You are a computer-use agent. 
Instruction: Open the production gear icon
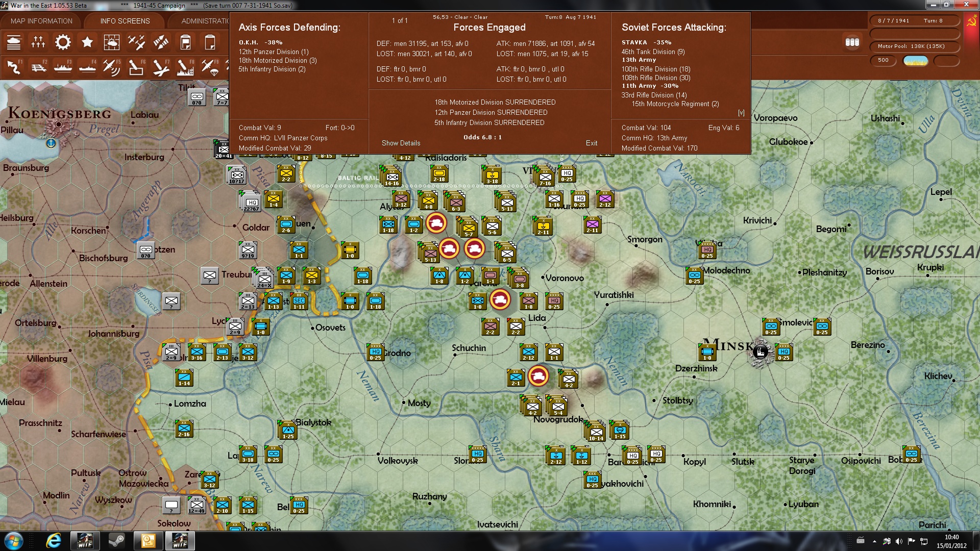[x=63, y=42]
